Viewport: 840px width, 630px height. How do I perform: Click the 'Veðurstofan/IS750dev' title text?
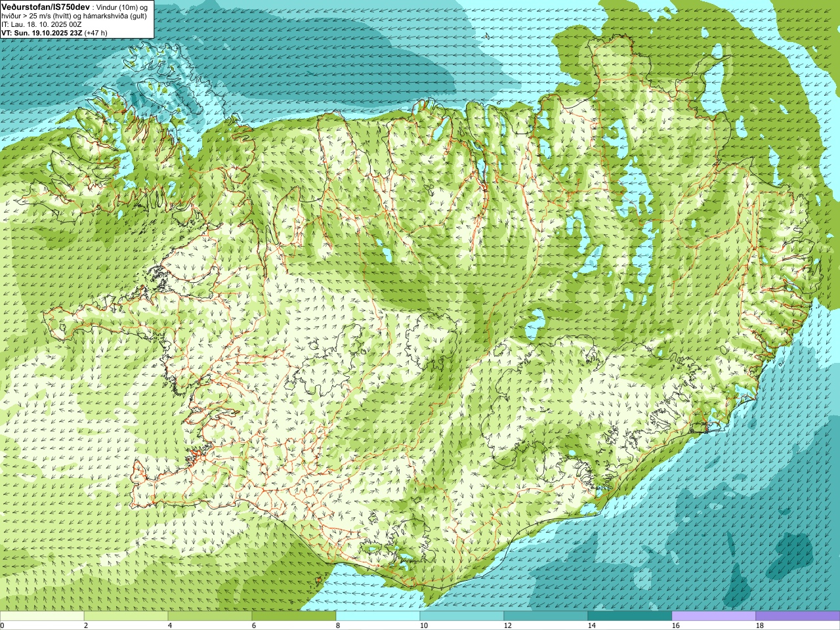coord(45,7)
